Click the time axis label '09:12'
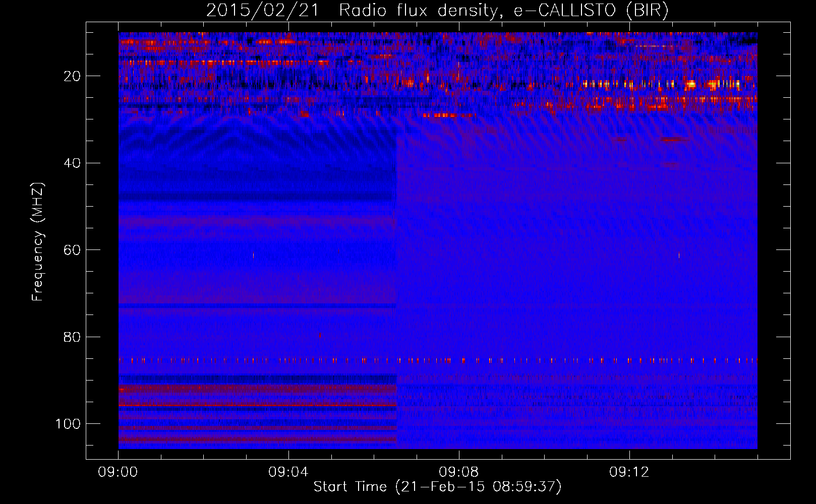Screen dimensions: 816x504 pos(629,472)
